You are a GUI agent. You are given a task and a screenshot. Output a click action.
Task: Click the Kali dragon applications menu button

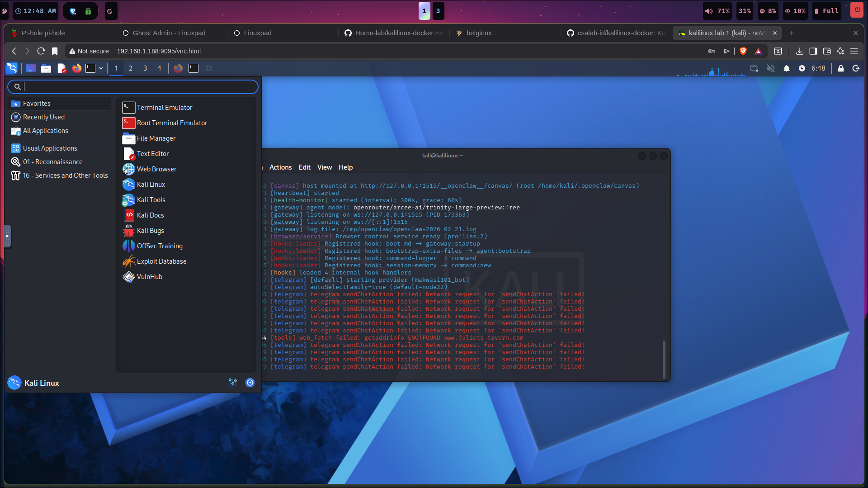12,68
